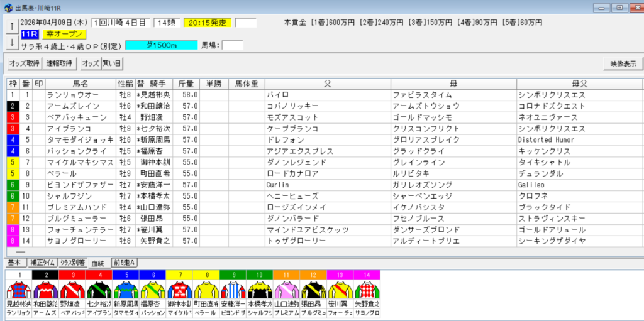The image size is (644, 321).
Task: Click the up arrow for previous race
Action: click(11, 26)
